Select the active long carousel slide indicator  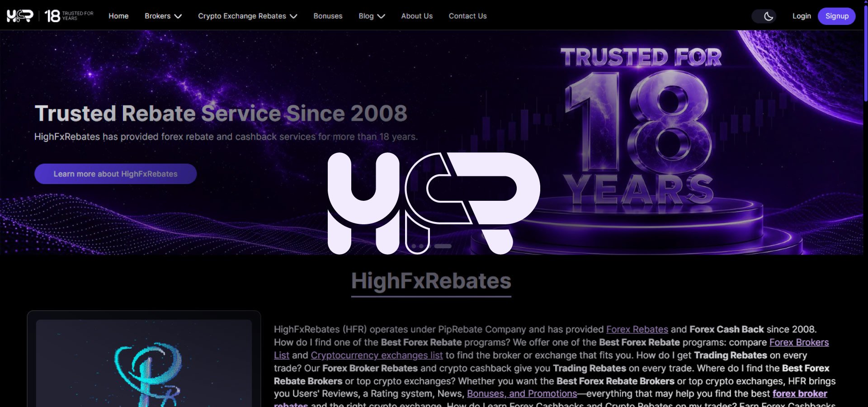point(443,246)
